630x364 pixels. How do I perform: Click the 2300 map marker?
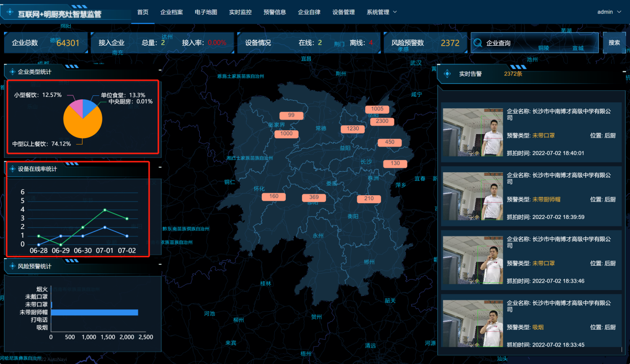(x=382, y=121)
